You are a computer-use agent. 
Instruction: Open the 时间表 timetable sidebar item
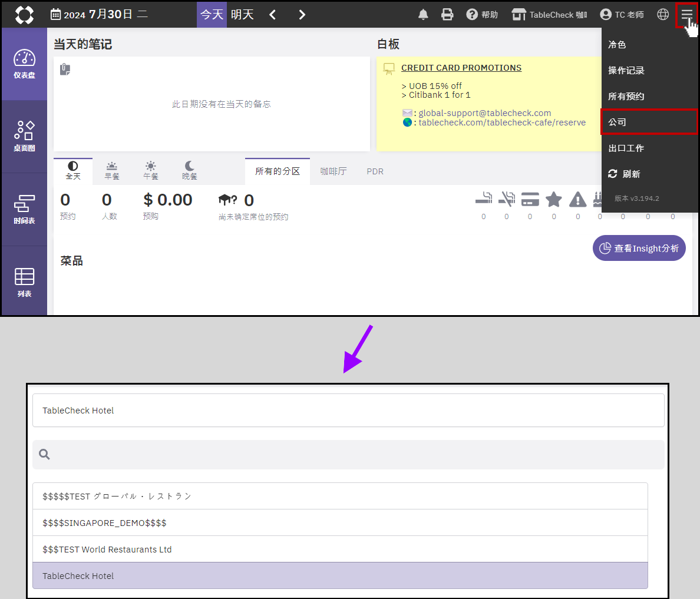coord(24,209)
